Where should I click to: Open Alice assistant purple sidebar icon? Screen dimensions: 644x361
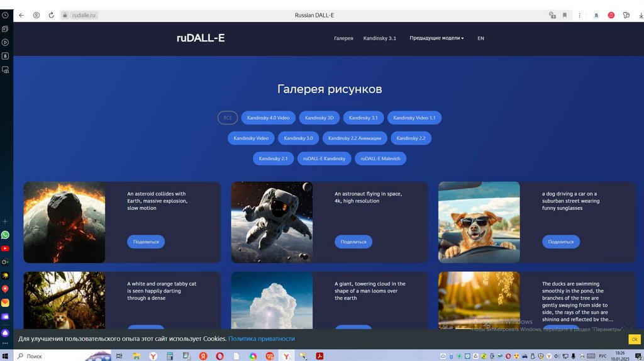5,333
